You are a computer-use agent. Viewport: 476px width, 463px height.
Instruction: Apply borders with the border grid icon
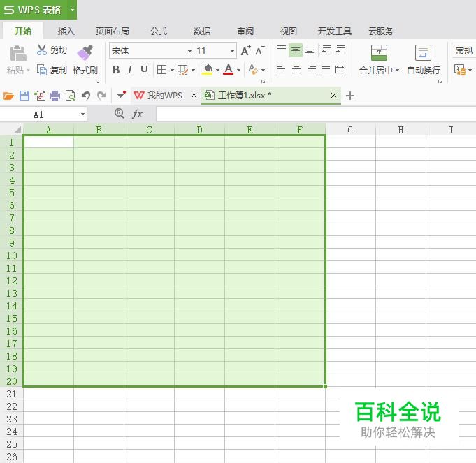click(161, 70)
